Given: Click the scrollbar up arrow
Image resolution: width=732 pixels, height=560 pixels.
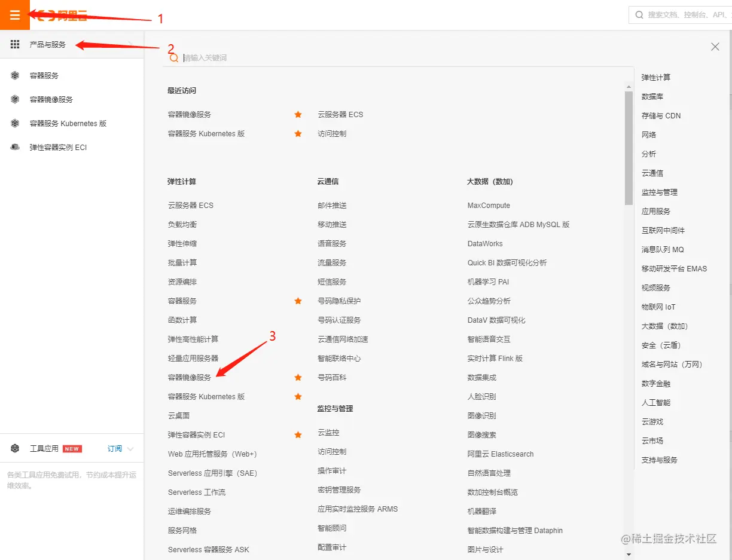Looking at the screenshot, I should [x=629, y=87].
